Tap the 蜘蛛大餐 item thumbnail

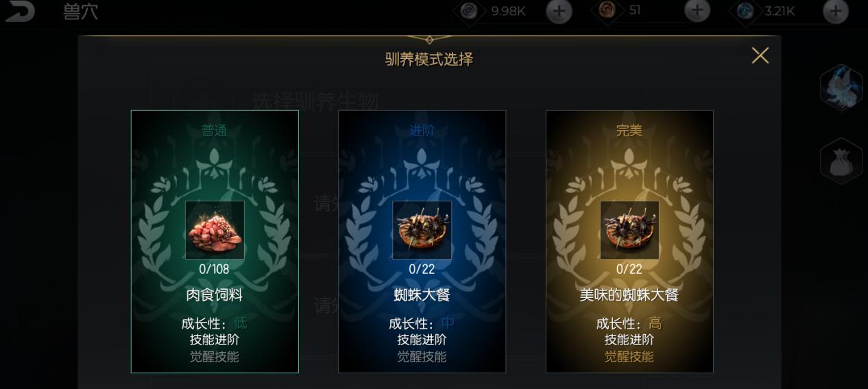pos(422,230)
